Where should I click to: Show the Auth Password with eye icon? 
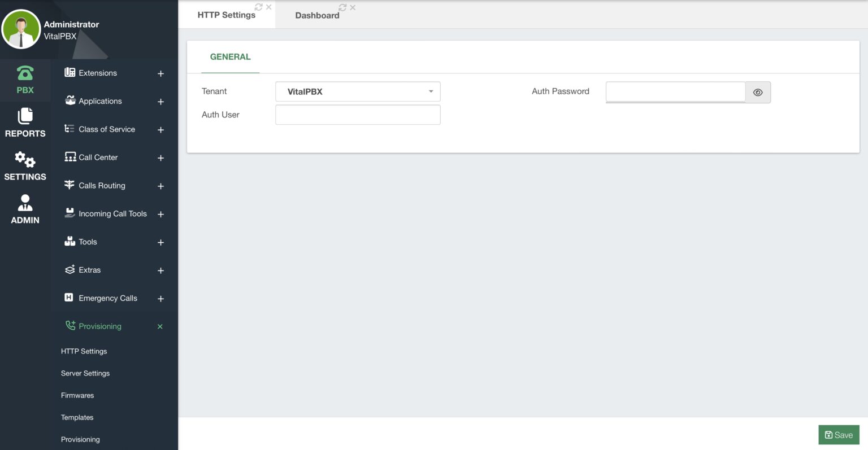pyautogui.click(x=758, y=93)
